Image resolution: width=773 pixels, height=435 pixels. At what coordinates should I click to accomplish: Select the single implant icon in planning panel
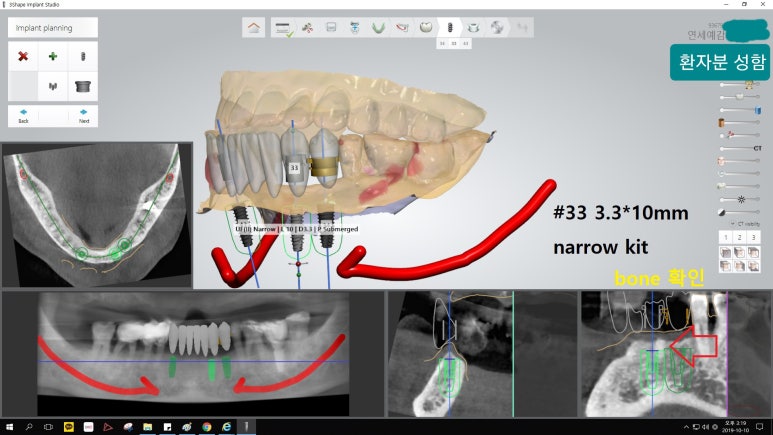point(83,57)
